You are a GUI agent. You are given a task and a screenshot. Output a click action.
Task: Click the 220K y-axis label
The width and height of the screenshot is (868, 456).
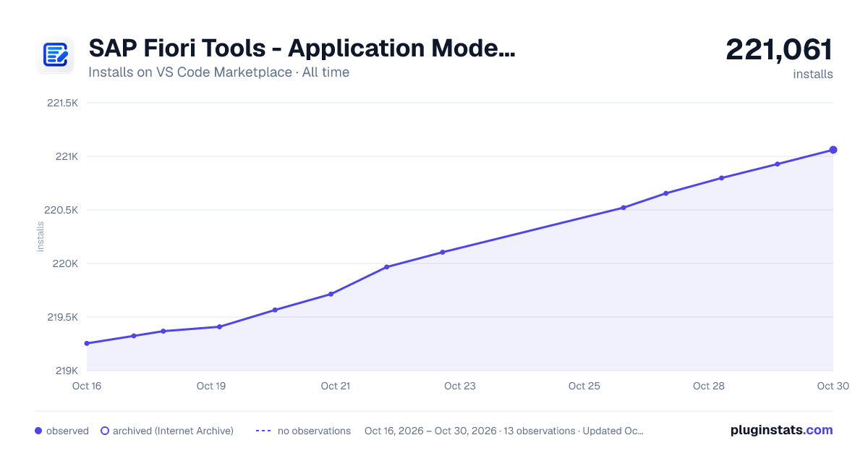click(67, 263)
